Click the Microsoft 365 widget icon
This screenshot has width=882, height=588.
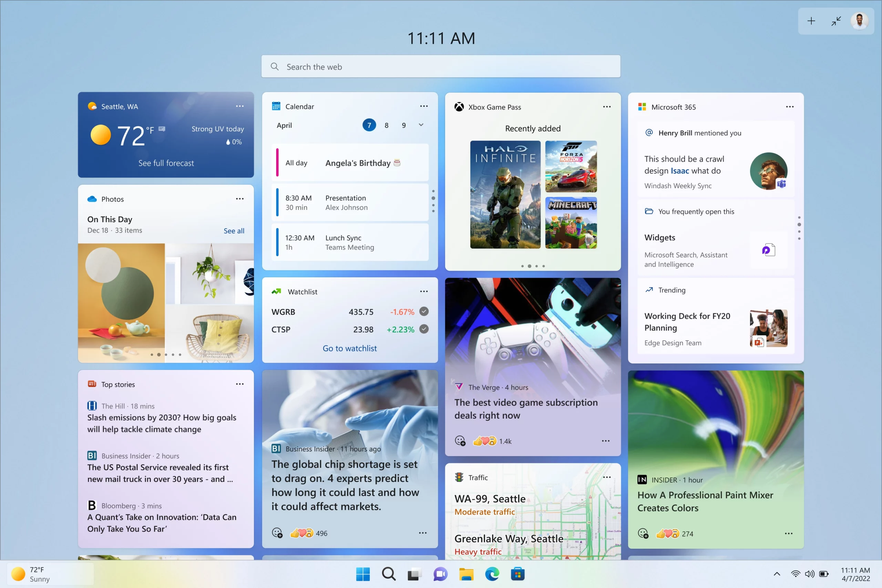tap(643, 106)
